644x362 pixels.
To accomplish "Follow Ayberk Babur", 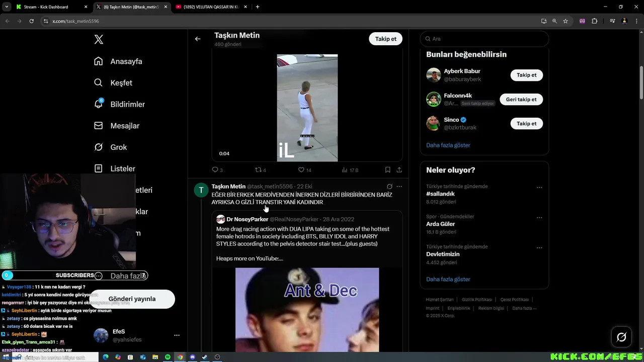I will coord(526,75).
